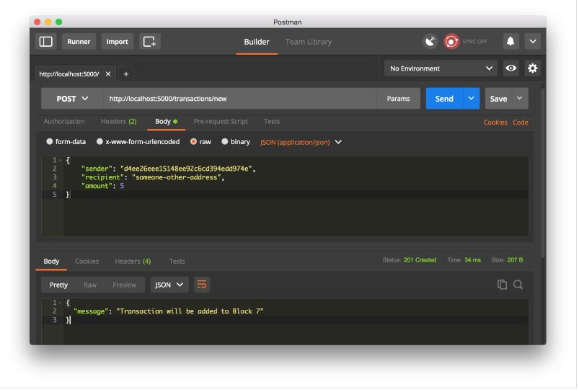Switch to the Builder tab
This screenshot has height=392, width=579.
[x=257, y=42]
